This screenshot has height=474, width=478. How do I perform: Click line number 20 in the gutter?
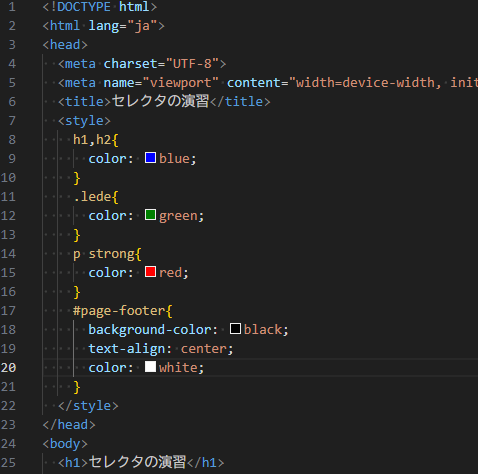point(8,368)
